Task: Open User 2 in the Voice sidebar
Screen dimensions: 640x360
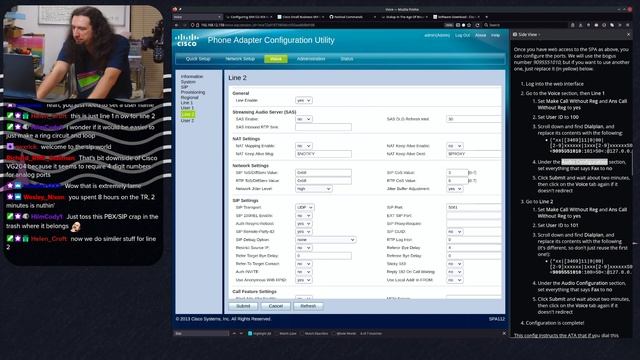Action: click(x=187, y=121)
